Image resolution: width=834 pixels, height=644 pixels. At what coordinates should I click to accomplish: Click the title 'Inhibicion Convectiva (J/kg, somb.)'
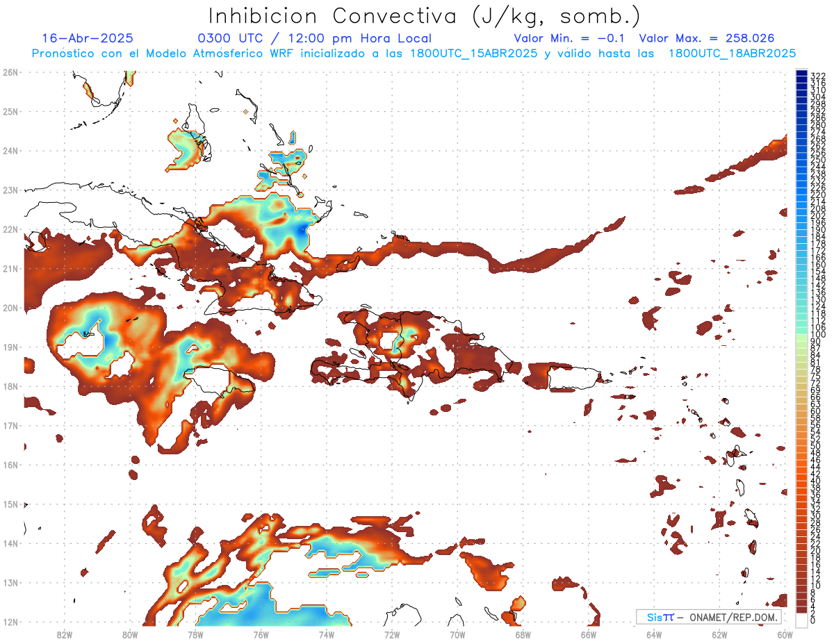[425, 17]
